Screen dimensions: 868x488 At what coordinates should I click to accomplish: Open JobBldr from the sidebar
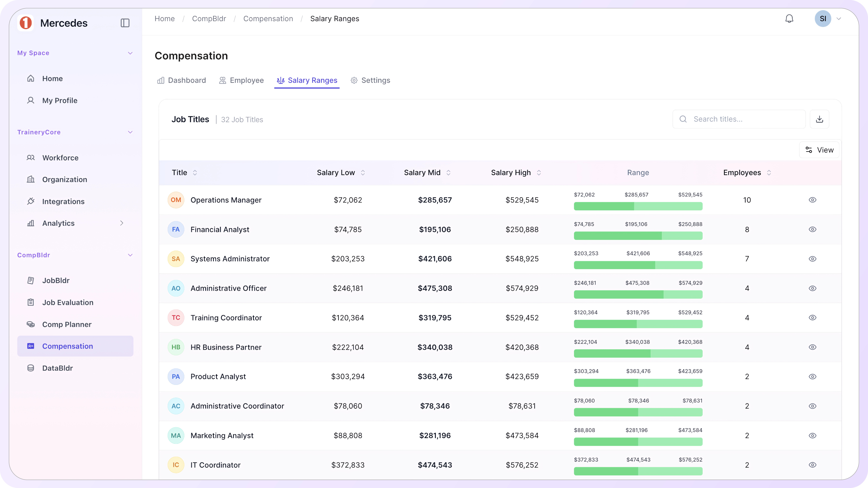click(x=56, y=281)
